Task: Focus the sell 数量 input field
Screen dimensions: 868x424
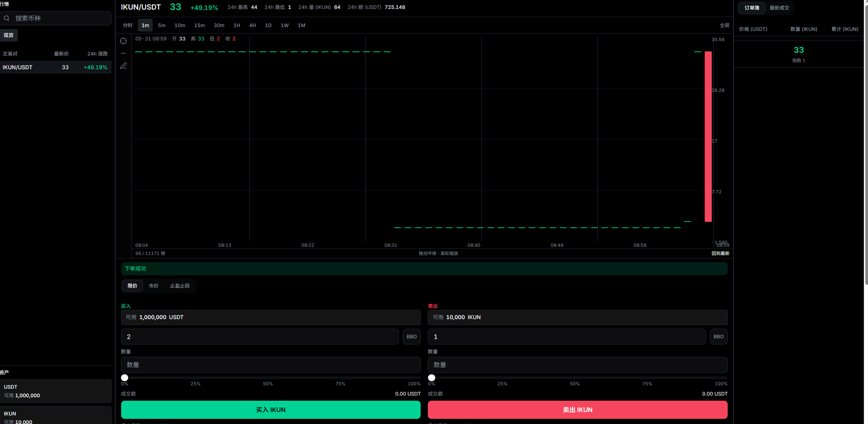Action: pos(577,365)
